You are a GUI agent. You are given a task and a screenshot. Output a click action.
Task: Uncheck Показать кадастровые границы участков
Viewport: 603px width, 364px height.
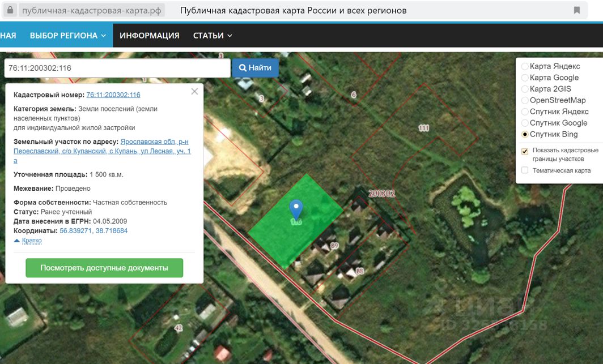point(525,151)
